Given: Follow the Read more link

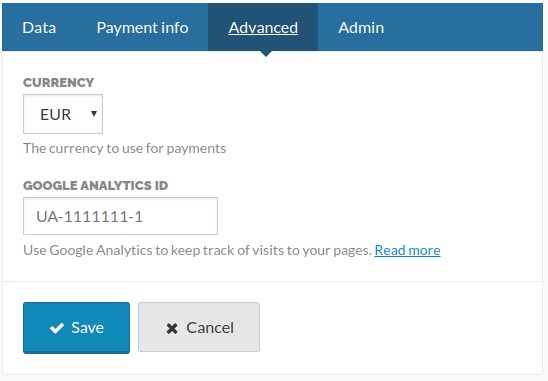Looking at the screenshot, I should (x=407, y=250).
